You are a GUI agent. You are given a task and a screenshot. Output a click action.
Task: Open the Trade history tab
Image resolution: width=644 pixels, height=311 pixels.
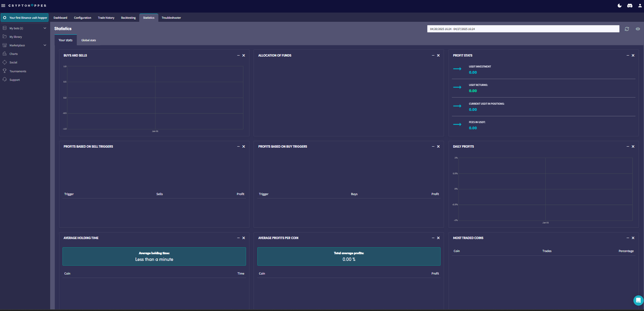coord(106,18)
